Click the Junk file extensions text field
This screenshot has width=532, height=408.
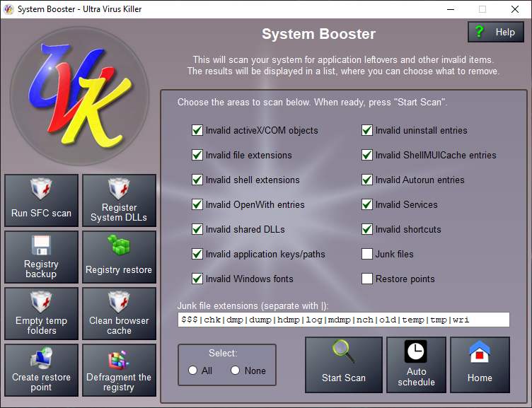[343, 320]
